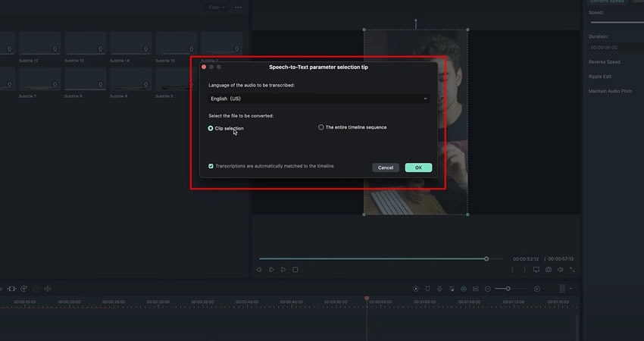
Task: Adjust preview volume speaker icon
Action: tap(560, 270)
